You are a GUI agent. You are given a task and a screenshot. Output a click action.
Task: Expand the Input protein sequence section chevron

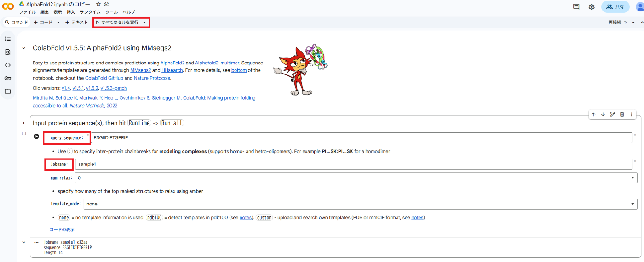[x=23, y=123]
